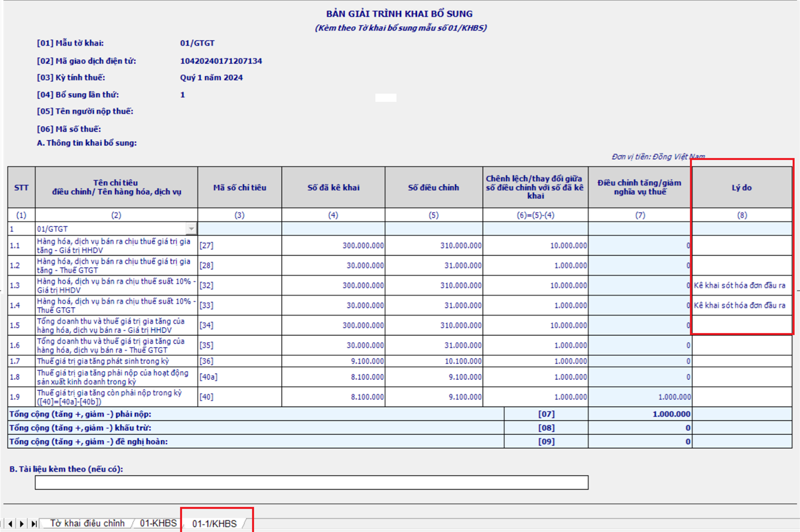Click indicator code [27]
This screenshot has width=800, height=532.
206,246
